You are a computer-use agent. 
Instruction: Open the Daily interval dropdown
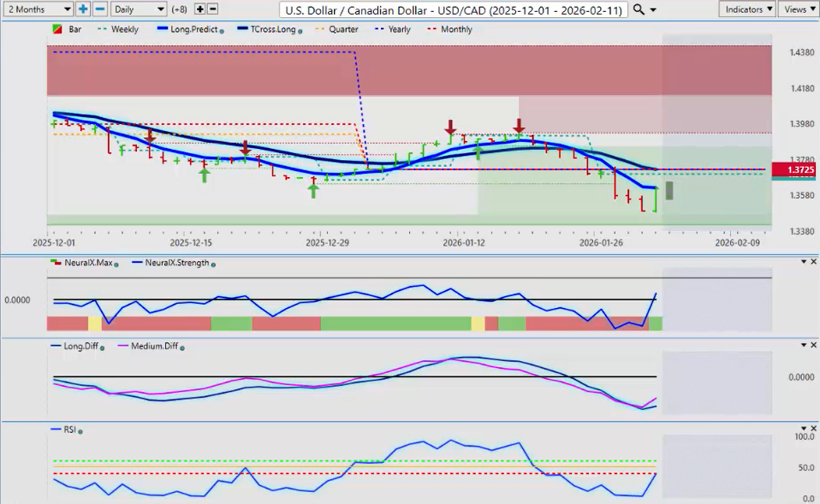point(138,9)
